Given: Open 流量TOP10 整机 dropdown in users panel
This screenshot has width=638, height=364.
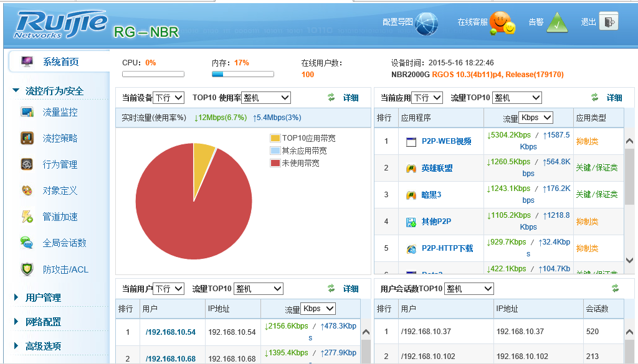Looking at the screenshot, I should [259, 289].
